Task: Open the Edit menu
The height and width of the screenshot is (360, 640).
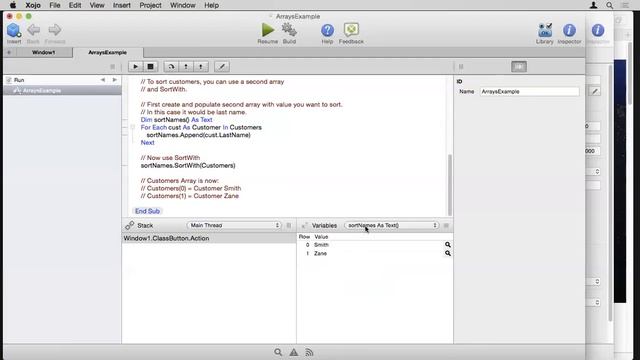Action: [x=75, y=5]
